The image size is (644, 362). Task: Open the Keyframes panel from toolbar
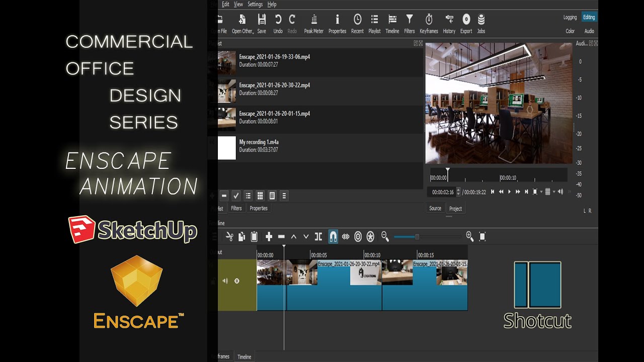[429, 24]
